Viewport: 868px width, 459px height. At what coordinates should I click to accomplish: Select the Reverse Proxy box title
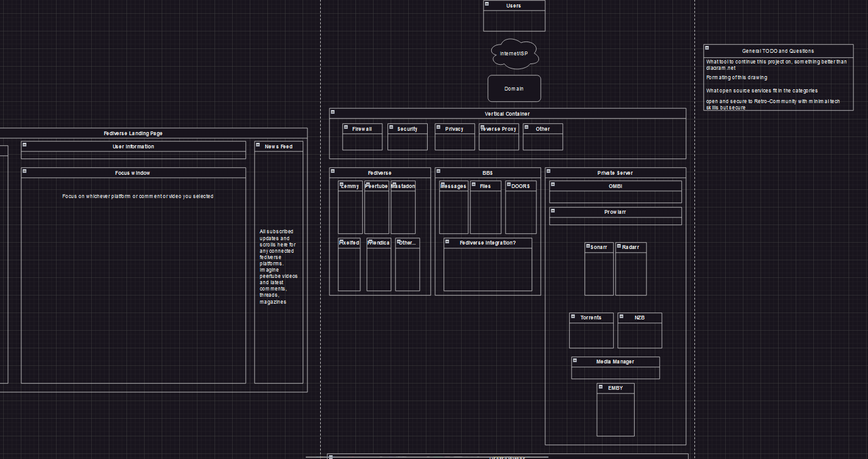point(499,129)
